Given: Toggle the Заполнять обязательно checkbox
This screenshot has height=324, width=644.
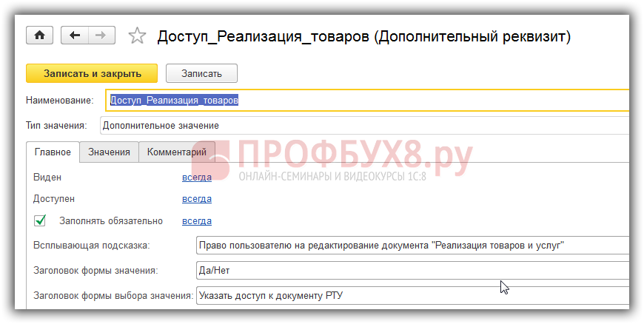Looking at the screenshot, I should (41, 220).
